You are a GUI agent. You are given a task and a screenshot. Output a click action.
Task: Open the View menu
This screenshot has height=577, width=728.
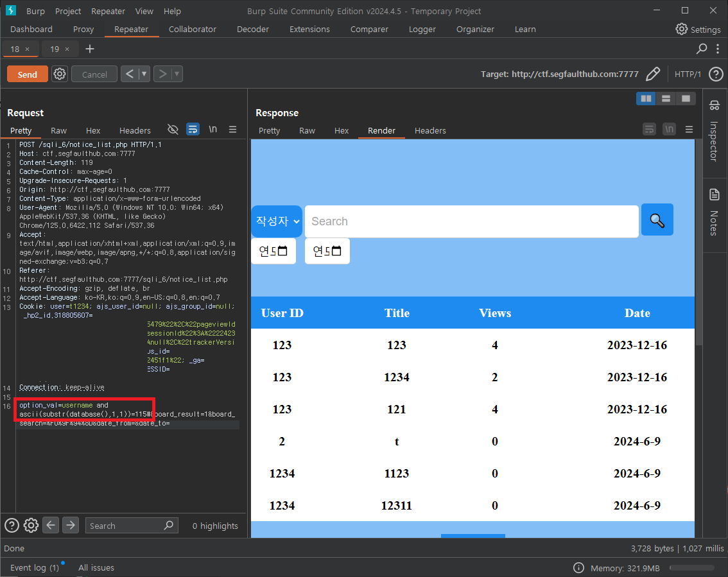tap(144, 11)
